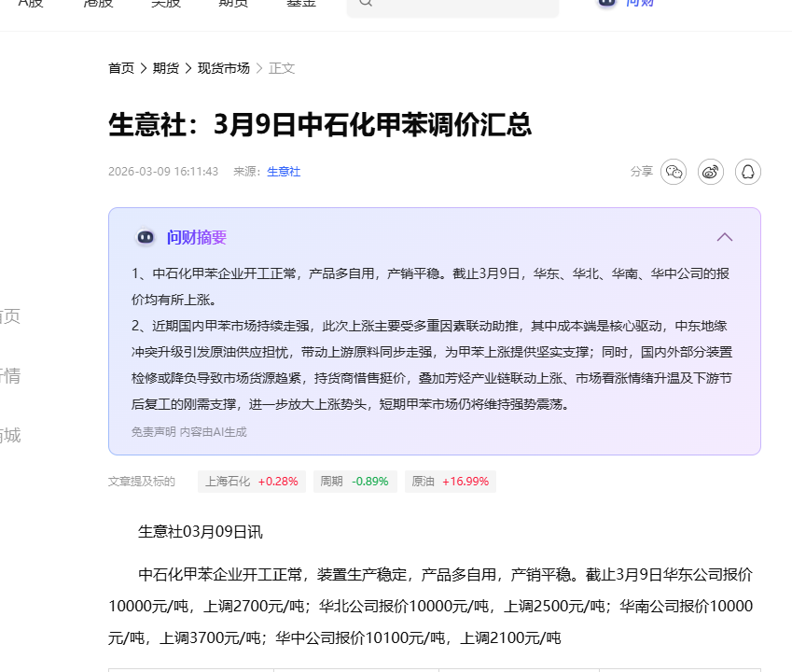Go to 期货 breadcrumb link
Image resolution: width=792 pixels, height=672 pixels.
point(166,68)
